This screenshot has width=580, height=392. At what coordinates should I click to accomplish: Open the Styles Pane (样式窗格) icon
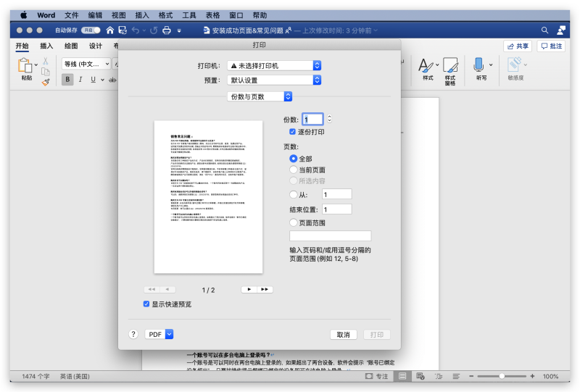450,65
